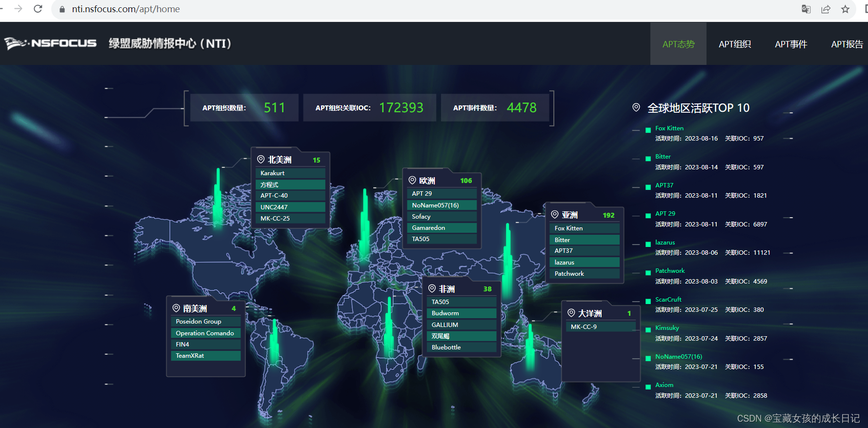The image size is (868, 428).
Task: Select Poseidon Group in the 南美洲 panel
Action: tap(206, 322)
